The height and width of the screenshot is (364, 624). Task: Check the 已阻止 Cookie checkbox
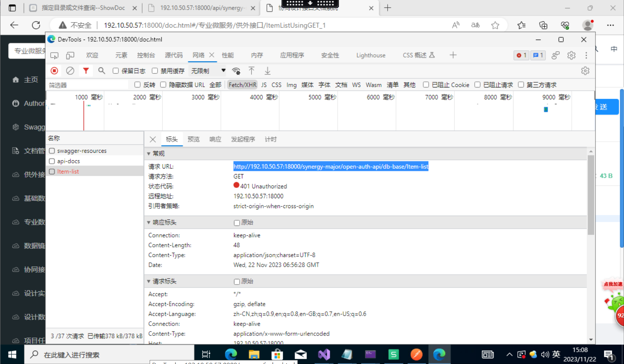426,85
